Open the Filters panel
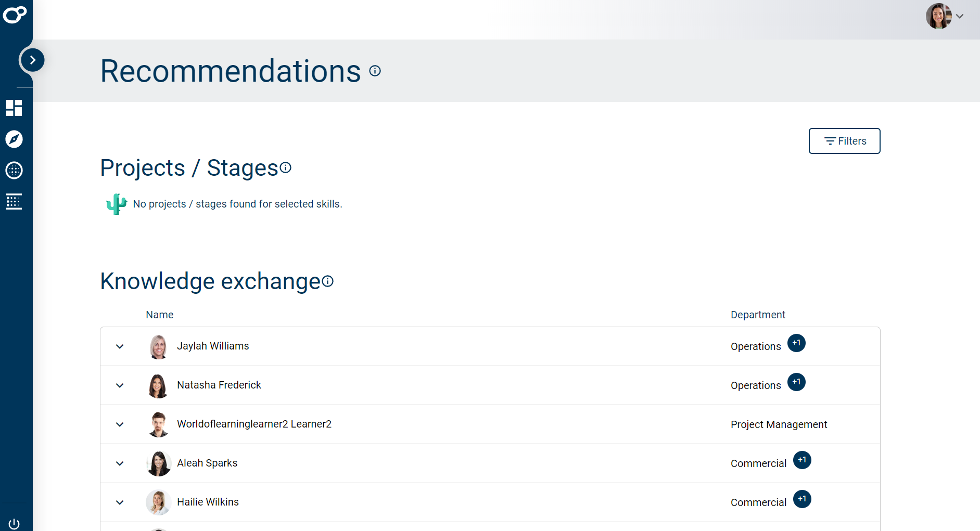Image resolution: width=980 pixels, height=531 pixels. coord(844,140)
